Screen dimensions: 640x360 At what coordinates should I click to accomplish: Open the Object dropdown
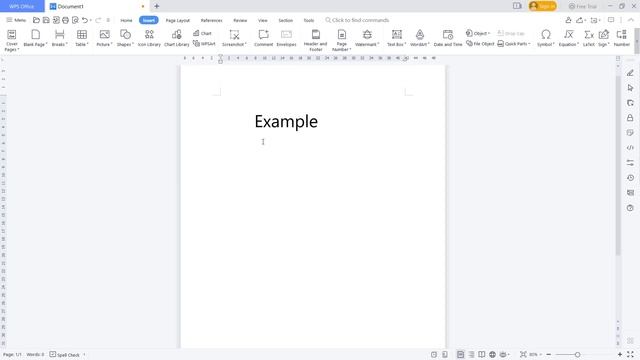tap(478, 33)
